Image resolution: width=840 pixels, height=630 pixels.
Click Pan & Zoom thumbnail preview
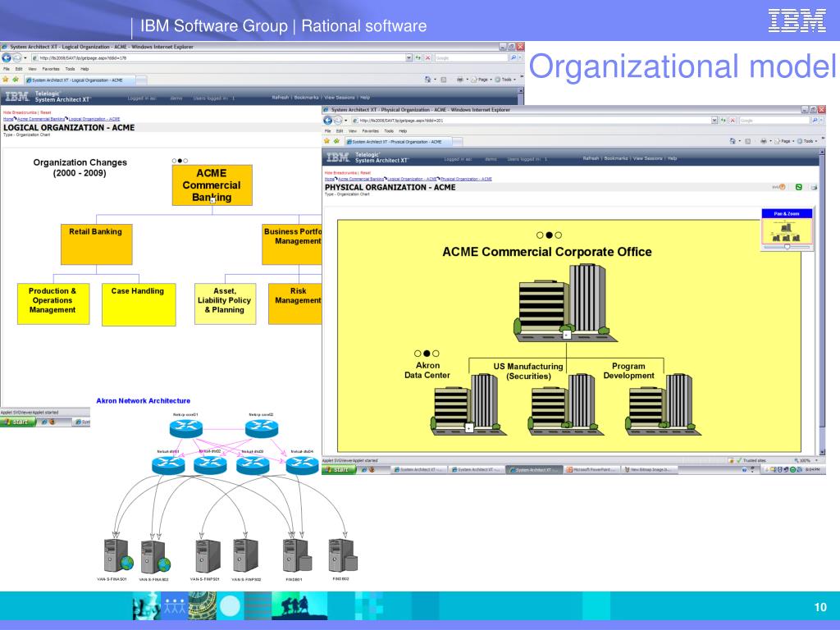pos(787,231)
